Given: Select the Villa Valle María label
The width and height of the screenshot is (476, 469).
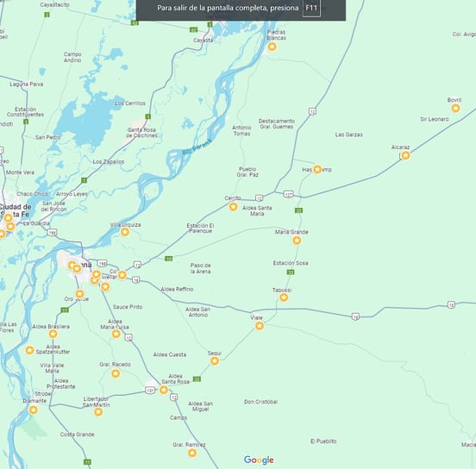Looking at the screenshot, I should click(52, 368).
